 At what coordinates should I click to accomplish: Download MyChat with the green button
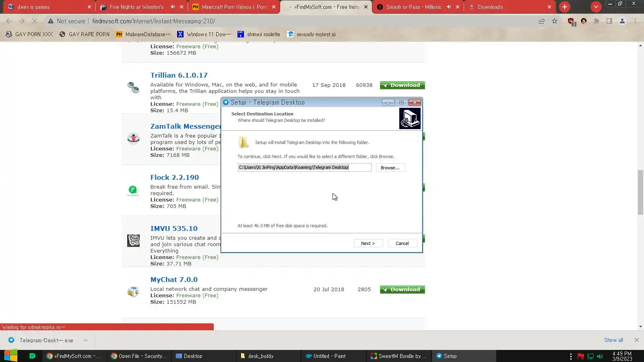pyautogui.click(x=402, y=290)
